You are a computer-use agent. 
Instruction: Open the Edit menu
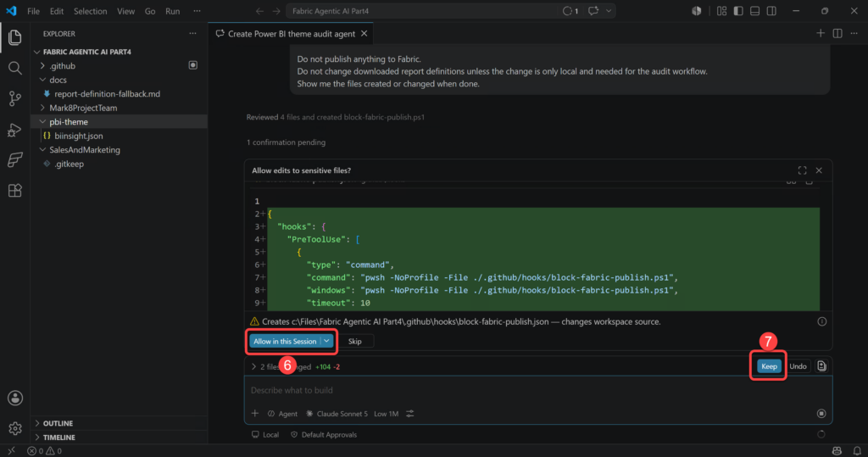pyautogui.click(x=57, y=11)
